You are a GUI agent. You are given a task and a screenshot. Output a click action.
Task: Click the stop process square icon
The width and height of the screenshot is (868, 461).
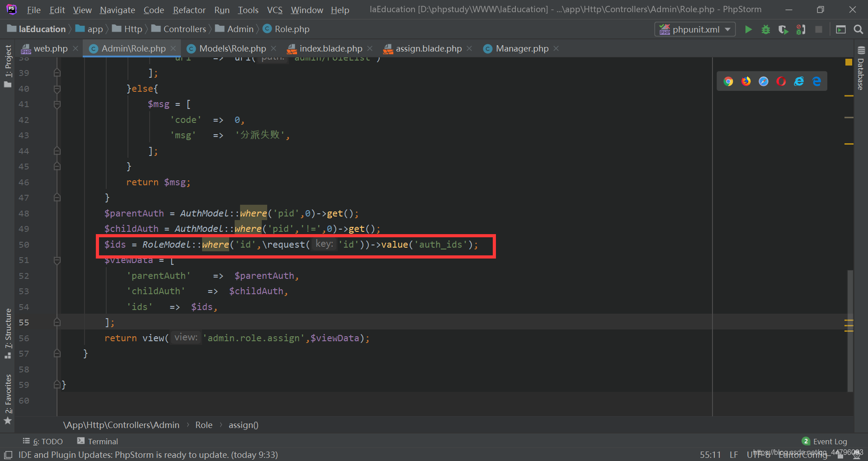[818, 29]
